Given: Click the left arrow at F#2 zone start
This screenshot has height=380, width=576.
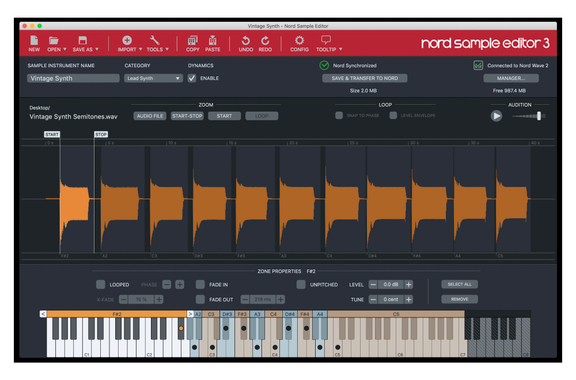Looking at the screenshot, I should (x=43, y=314).
